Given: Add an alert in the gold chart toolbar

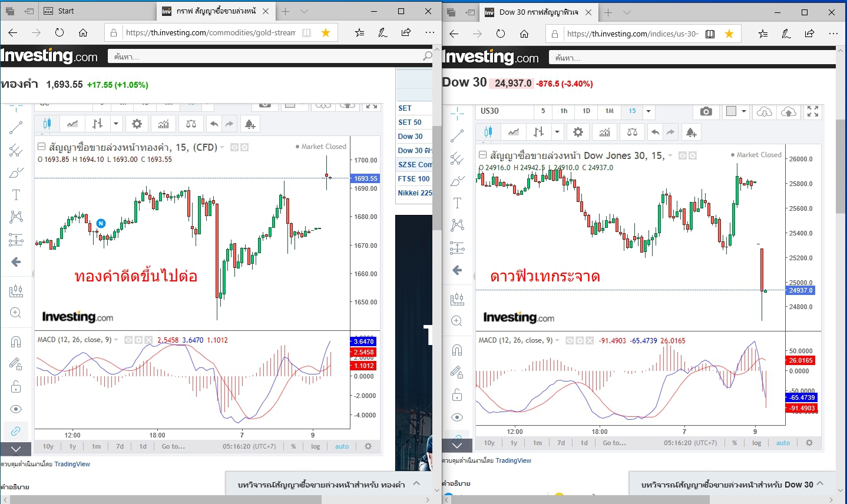Looking at the screenshot, I should (250, 124).
